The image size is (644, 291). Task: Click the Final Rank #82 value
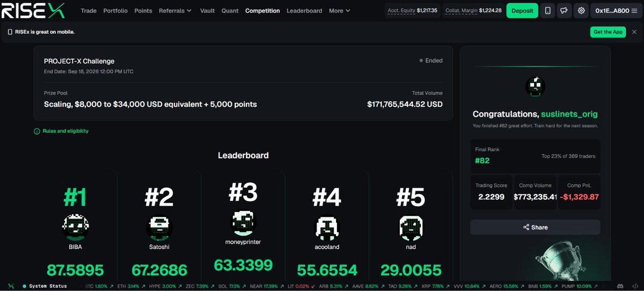click(x=482, y=160)
